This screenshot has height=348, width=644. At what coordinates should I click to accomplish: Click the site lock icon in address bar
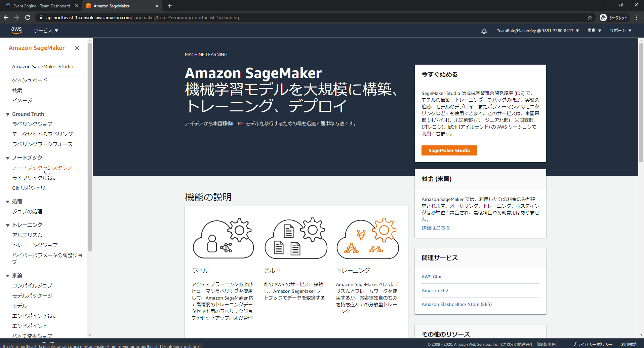[x=41, y=18]
